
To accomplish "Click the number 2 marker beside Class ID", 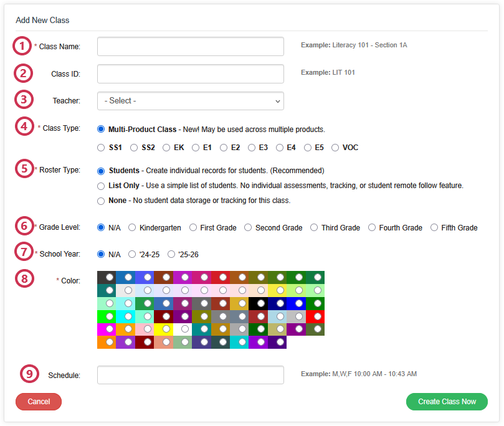I will point(23,73).
